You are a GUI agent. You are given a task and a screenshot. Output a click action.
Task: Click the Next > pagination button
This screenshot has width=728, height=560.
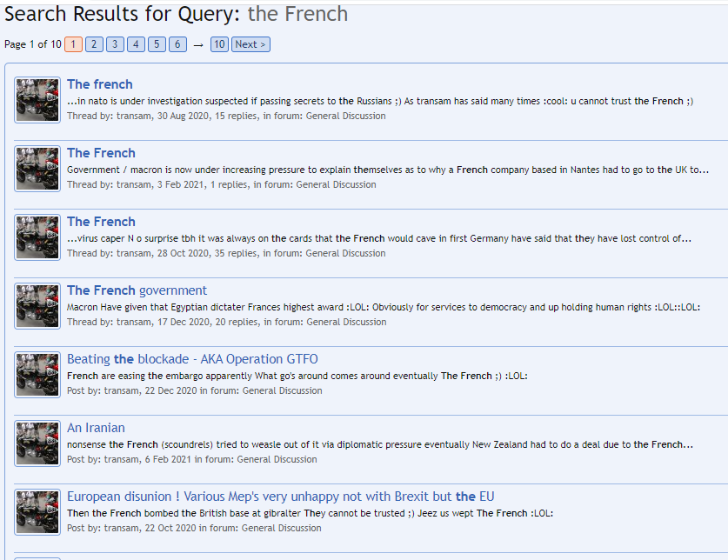click(250, 44)
